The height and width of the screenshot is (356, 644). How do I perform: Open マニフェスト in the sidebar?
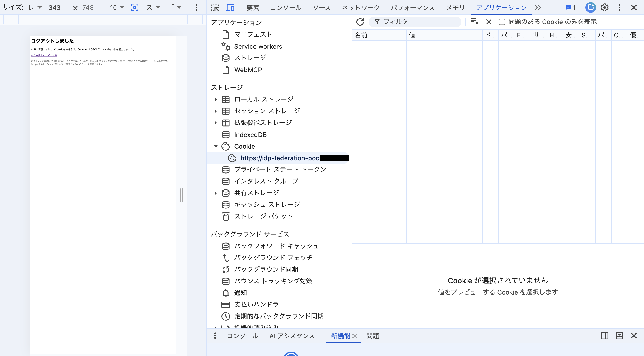(x=253, y=34)
